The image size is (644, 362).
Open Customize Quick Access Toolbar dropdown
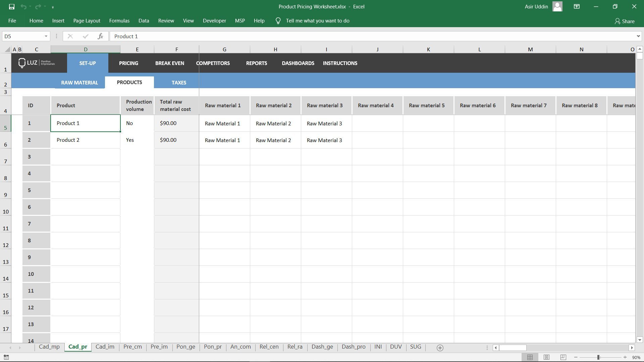point(53,6)
